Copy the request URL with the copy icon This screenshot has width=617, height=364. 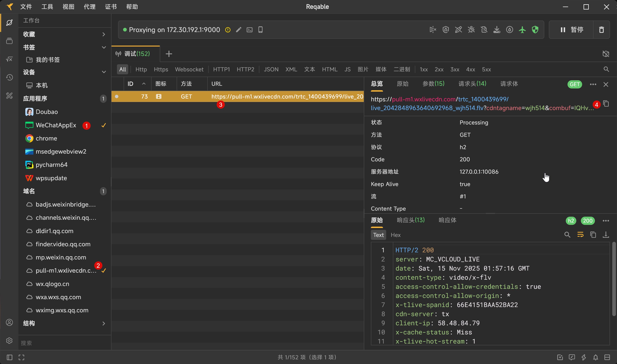tap(606, 104)
